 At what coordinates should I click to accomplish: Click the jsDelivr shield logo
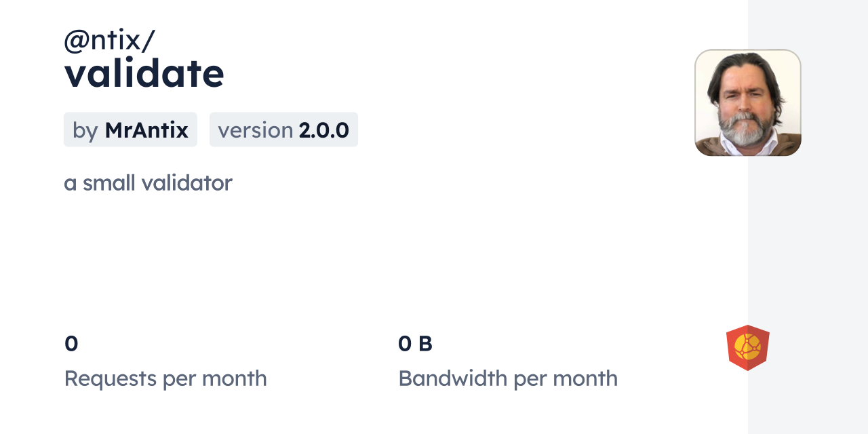click(747, 348)
